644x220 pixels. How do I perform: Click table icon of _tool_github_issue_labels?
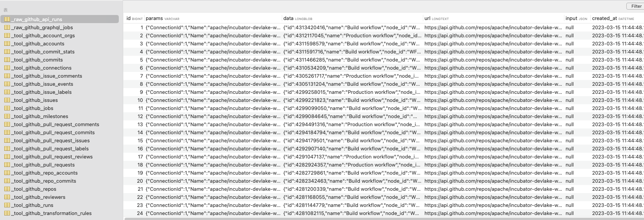coord(7,92)
